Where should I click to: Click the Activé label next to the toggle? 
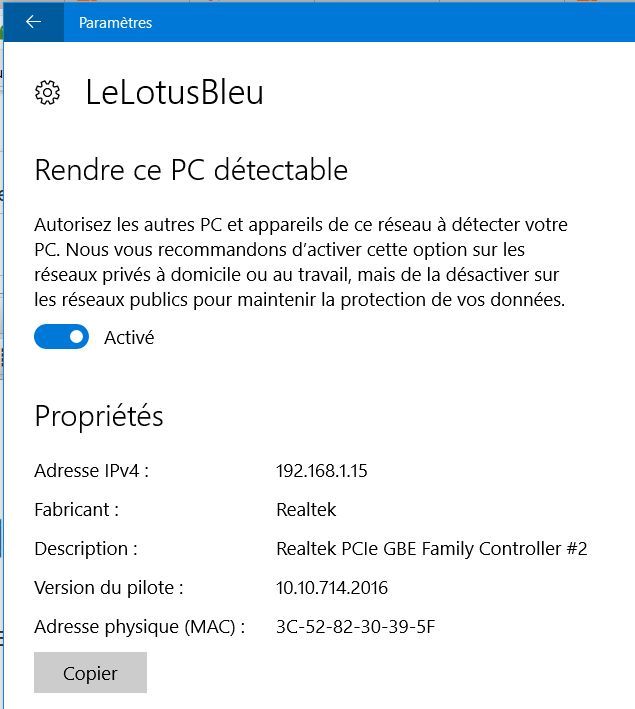pyautogui.click(x=129, y=338)
